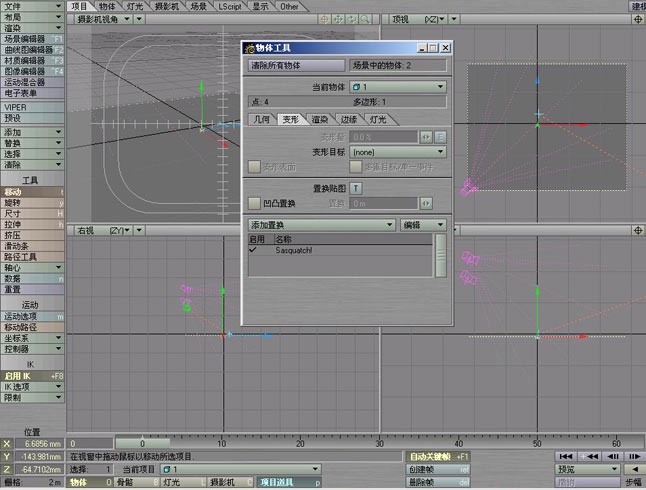Open the 右视 (ZY) view dropdown
Viewport: 646px width, 490px height.
[x=103, y=230]
